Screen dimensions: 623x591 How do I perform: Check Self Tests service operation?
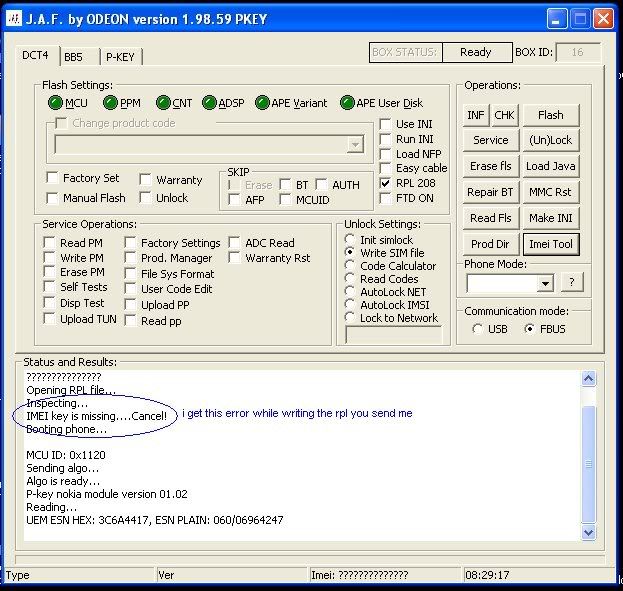(49, 287)
